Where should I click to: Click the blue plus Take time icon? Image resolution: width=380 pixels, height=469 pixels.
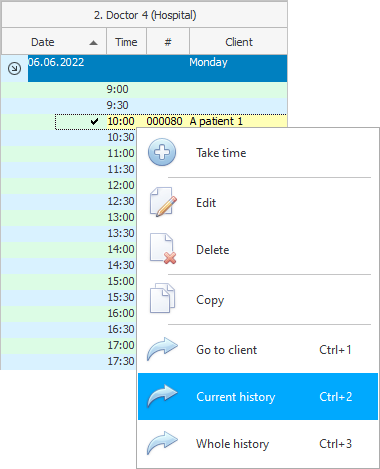pos(162,153)
